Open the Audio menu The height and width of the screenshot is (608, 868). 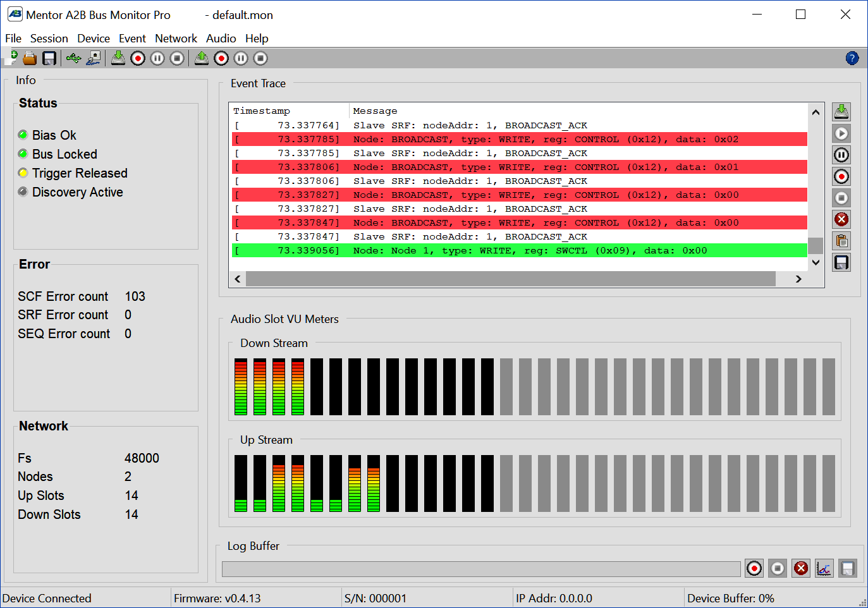[221, 38]
